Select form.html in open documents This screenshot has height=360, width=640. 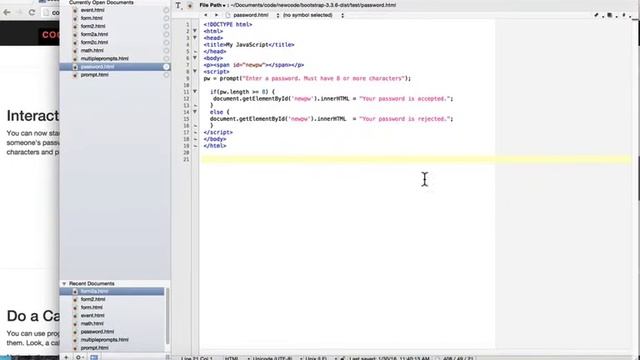pyautogui.click(x=91, y=18)
